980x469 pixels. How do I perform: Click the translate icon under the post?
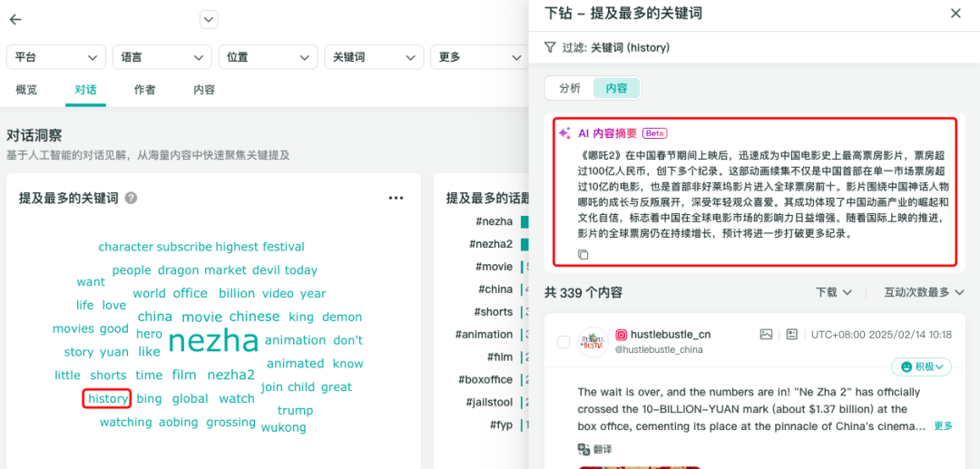(x=583, y=449)
